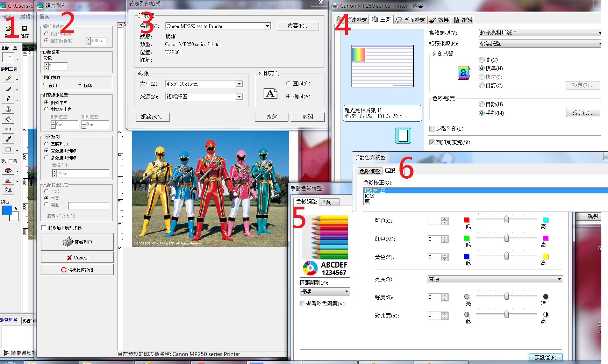Click the undo arrow above the ruler

pyautogui.click(x=25, y=47)
